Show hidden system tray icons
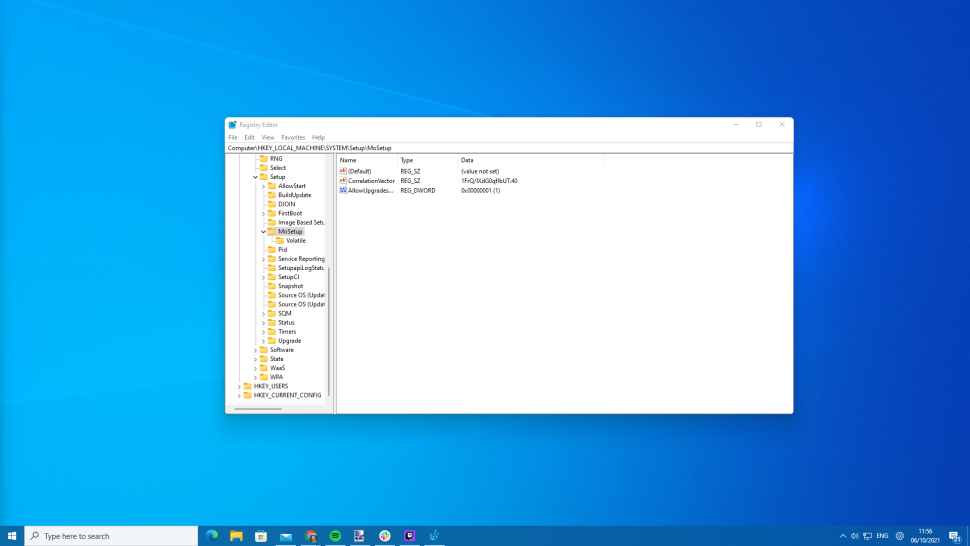 (842, 536)
